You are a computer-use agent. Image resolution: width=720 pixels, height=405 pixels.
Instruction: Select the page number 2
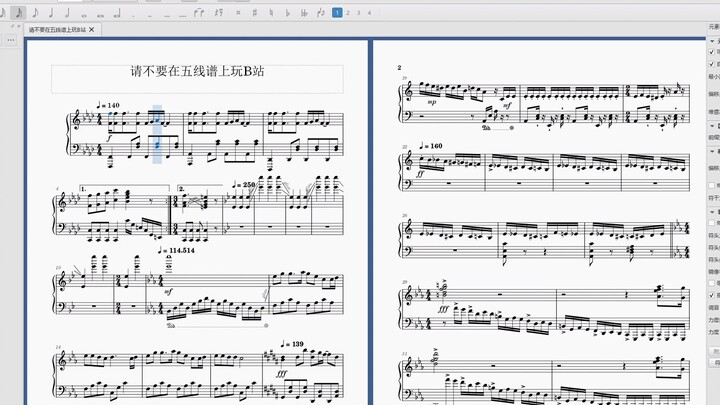[x=399, y=68]
